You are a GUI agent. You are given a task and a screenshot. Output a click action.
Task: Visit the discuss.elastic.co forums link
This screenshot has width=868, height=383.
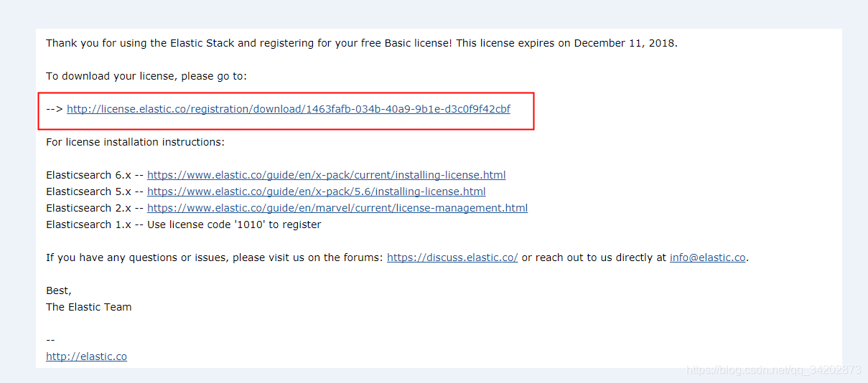452,257
